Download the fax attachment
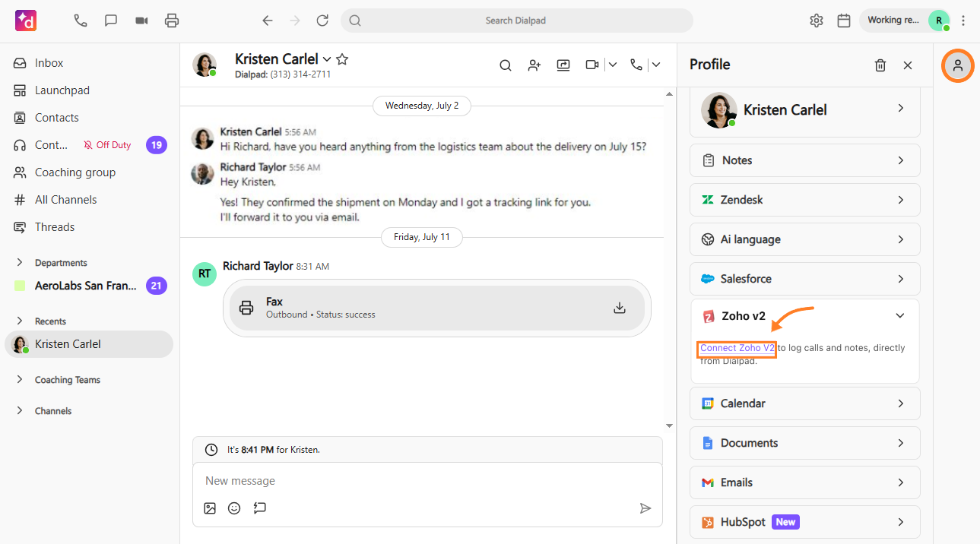This screenshot has width=980, height=544. point(620,308)
